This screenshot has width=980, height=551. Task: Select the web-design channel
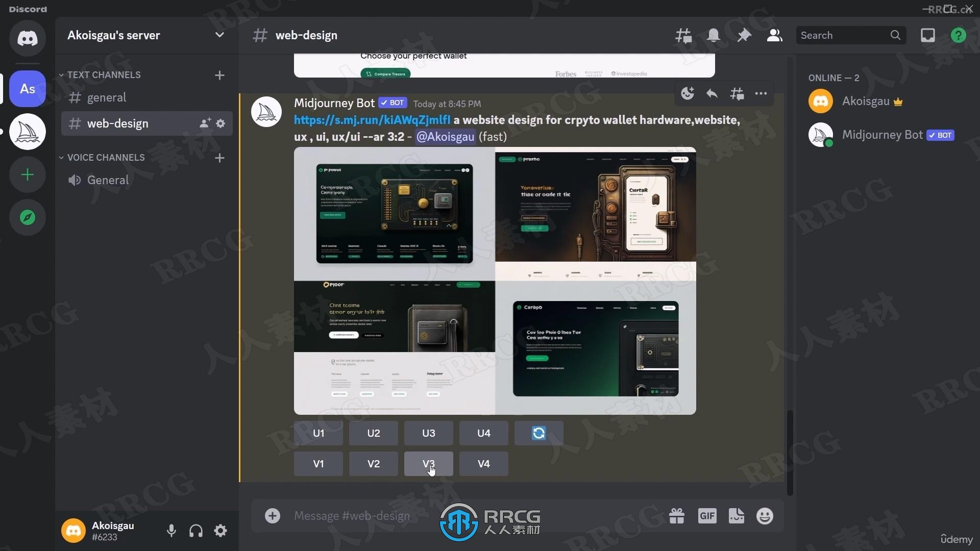tap(146, 123)
